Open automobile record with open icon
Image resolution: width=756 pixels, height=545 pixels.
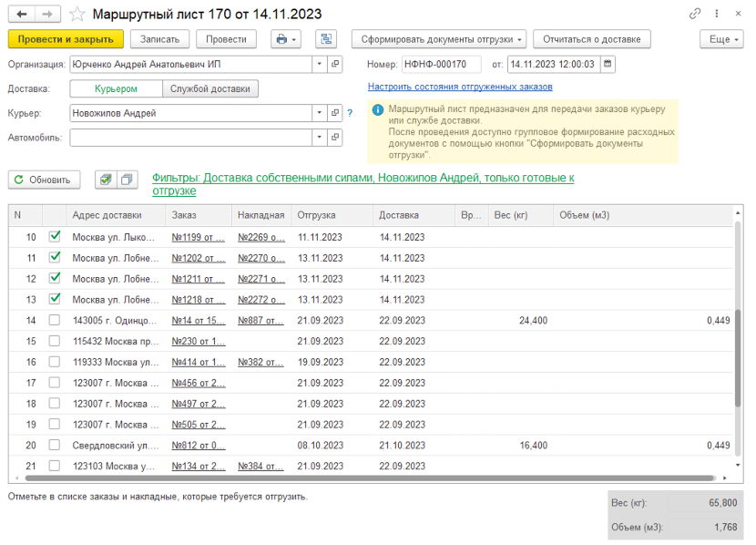coord(334,138)
